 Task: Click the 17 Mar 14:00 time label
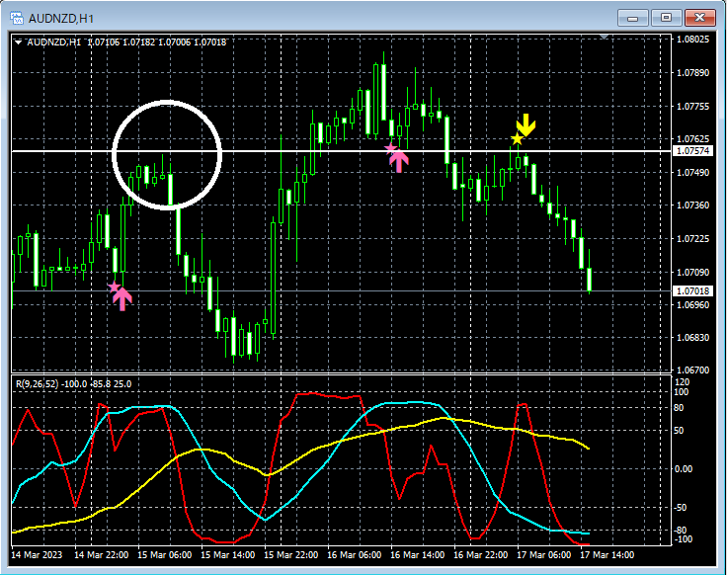coord(607,555)
